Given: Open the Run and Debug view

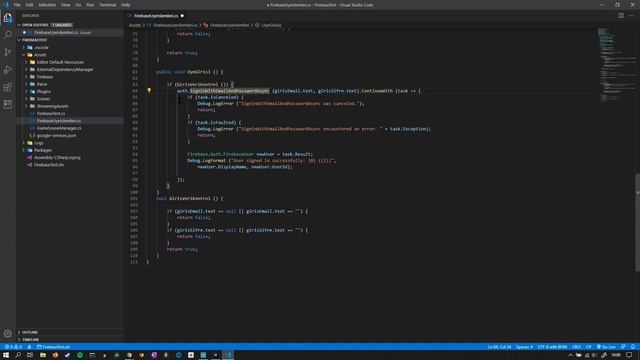Looking at the screenshot, I should coord(8,70).
